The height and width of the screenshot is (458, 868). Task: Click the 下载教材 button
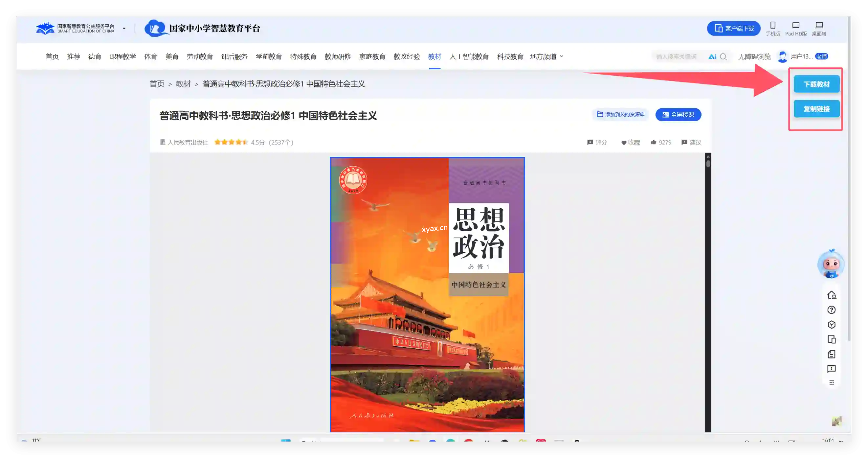[816, 84]
